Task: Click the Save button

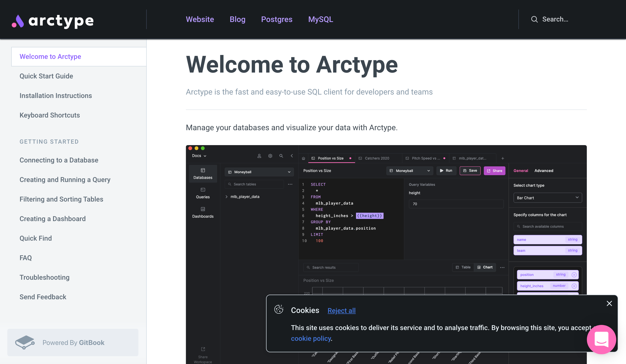Action: (x=470, y=171)
